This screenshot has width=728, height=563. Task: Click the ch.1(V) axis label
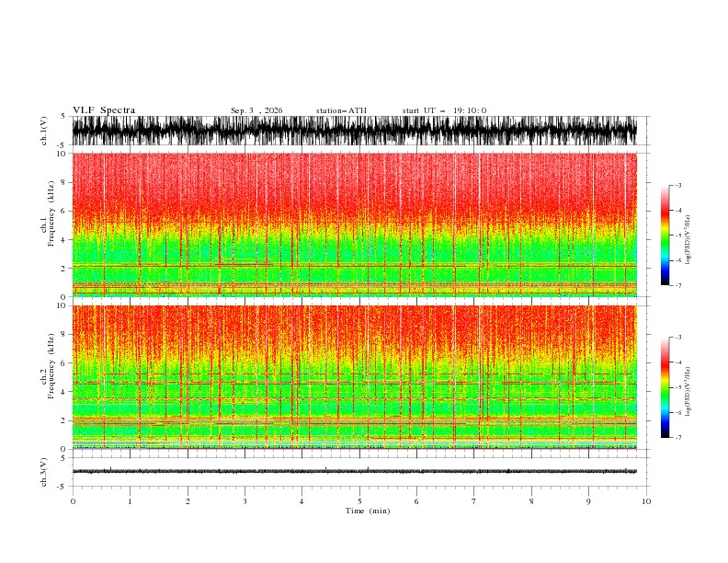(44, 131)
